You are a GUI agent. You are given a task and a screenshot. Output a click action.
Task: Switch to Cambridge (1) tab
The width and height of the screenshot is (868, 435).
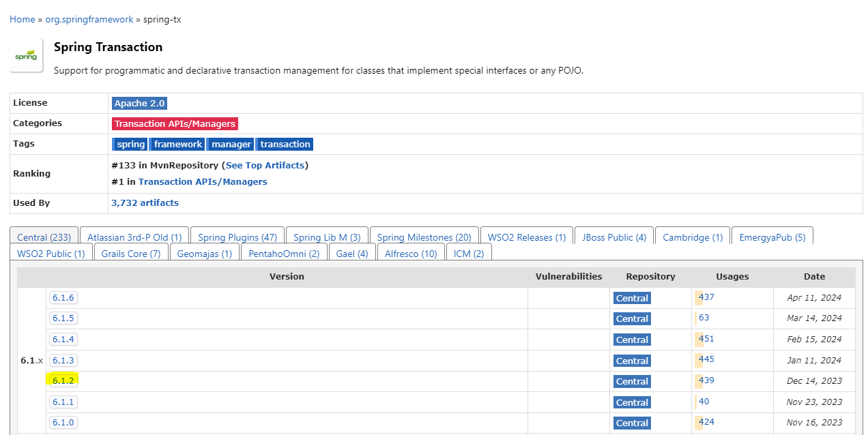click(x=693, y=237)
